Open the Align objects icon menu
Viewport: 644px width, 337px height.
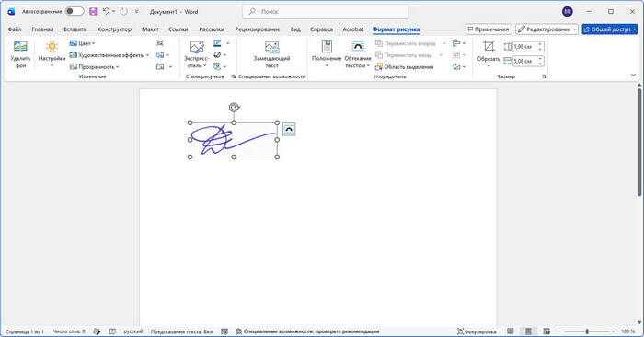tap(459, 43)
